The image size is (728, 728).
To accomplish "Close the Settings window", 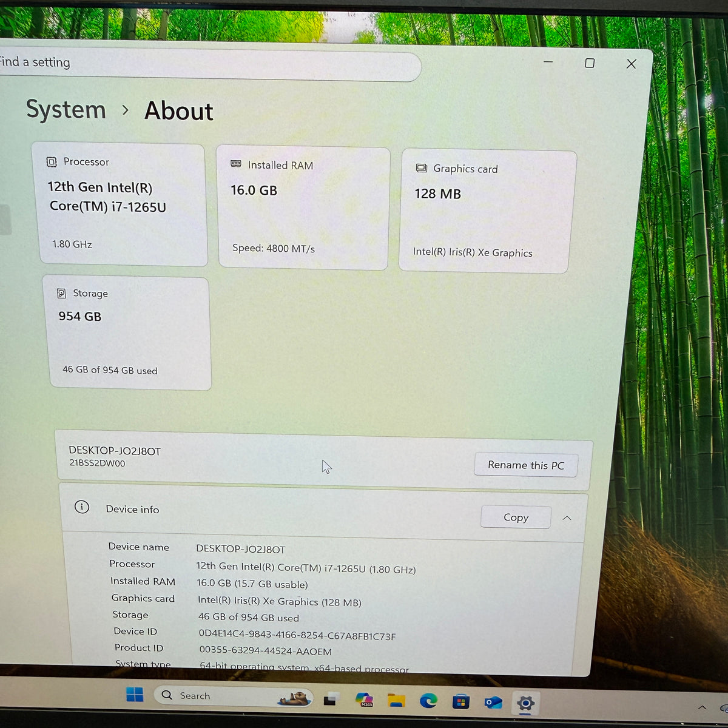I will [x=632, y=64].
